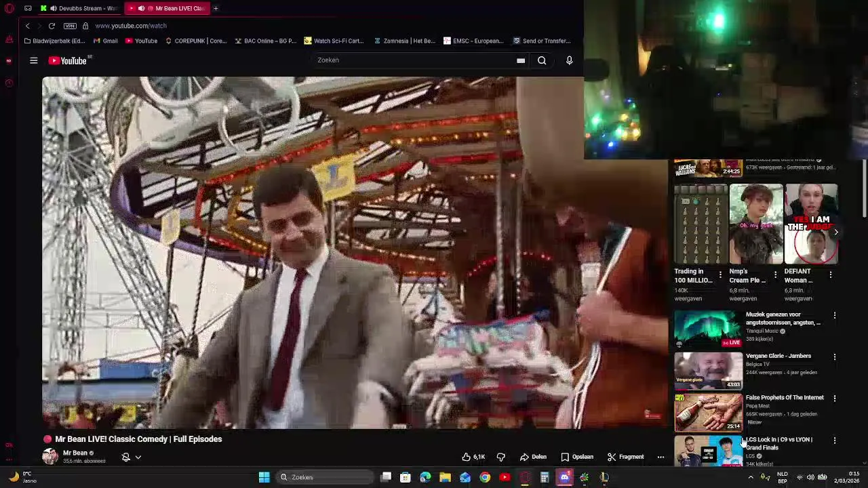Screen dimensions: 868x488
Task: Click the Fragment clip button
Action: (x=625, y=457)
